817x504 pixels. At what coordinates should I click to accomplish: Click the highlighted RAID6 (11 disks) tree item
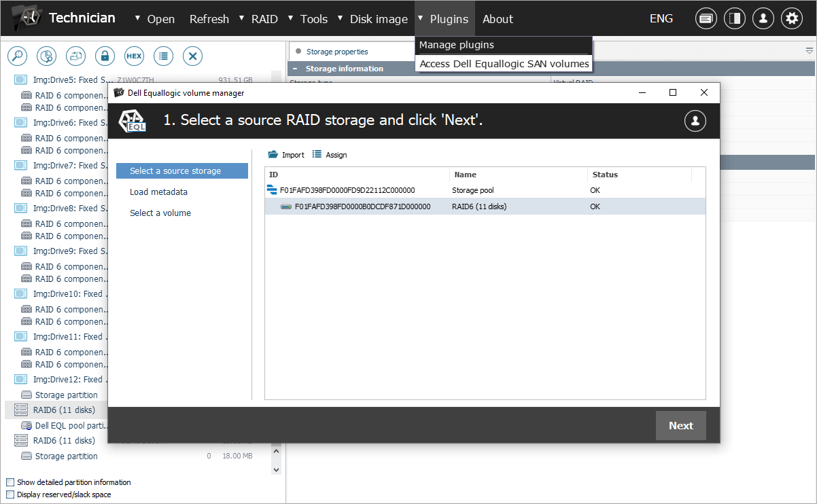tap(56, 410)
